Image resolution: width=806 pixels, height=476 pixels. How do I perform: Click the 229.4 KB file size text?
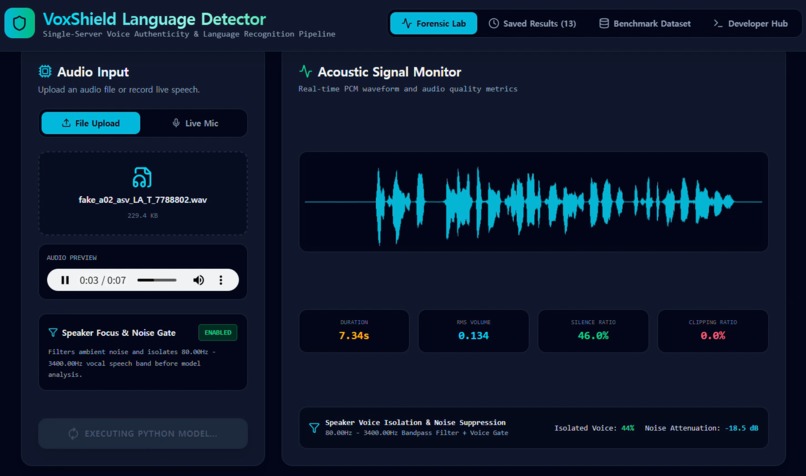pos(142,215)
